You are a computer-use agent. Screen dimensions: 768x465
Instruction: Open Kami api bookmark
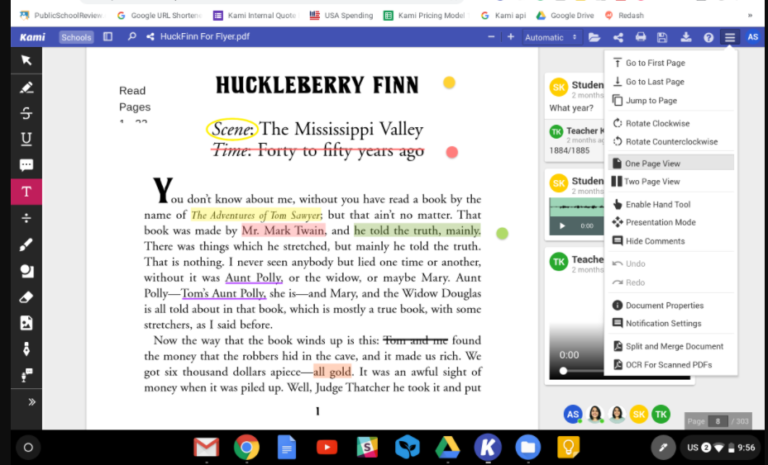504,16
